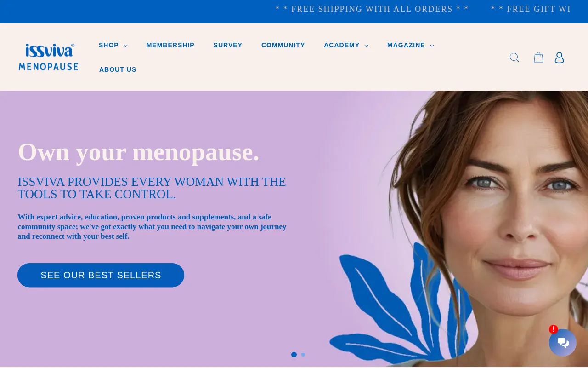Open the search magnifier icon
This screenshot has width=588, height=368.
(x=514, y=57)
